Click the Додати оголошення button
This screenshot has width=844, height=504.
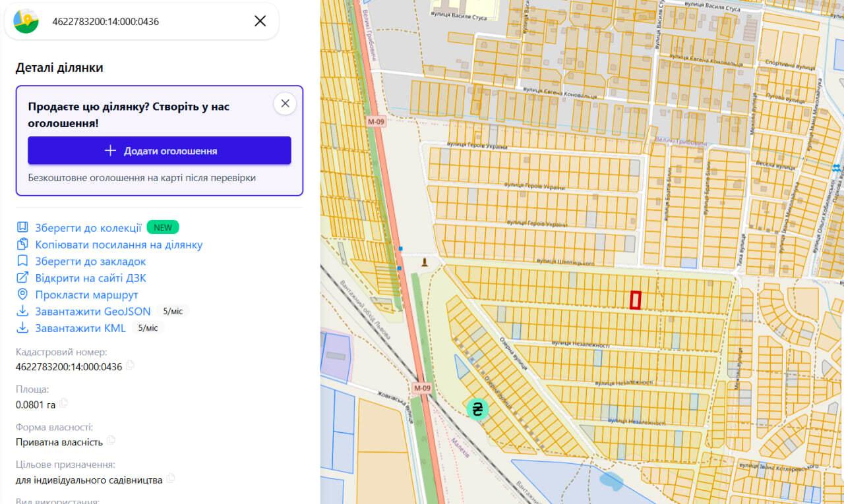coord(160,150)
